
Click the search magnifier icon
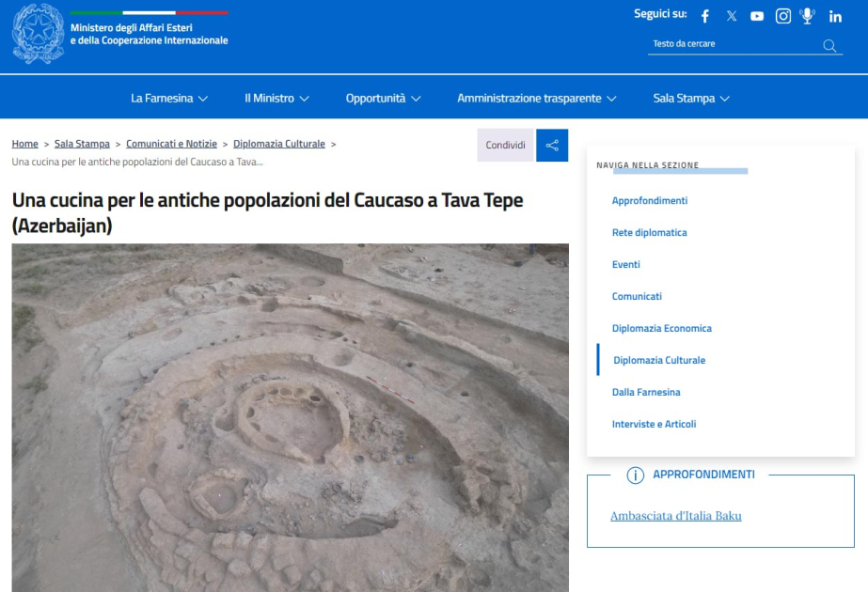click(829, 45)
